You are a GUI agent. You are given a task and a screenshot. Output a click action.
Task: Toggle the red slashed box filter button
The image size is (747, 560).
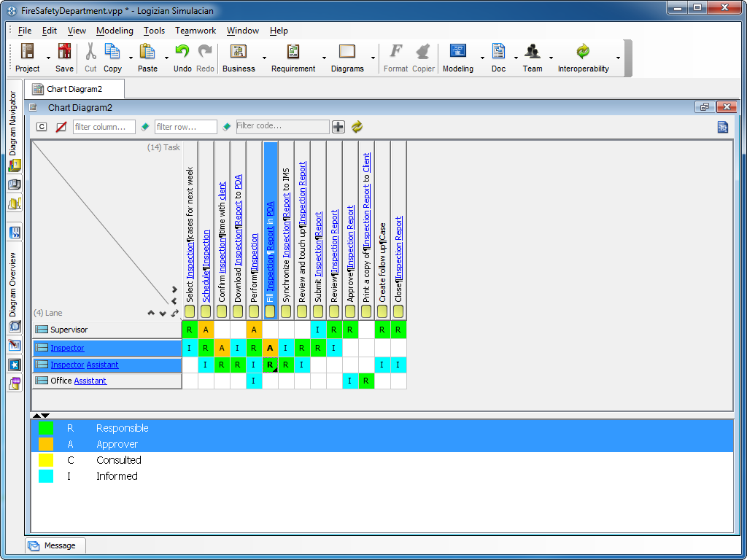(x=61, y=127)
